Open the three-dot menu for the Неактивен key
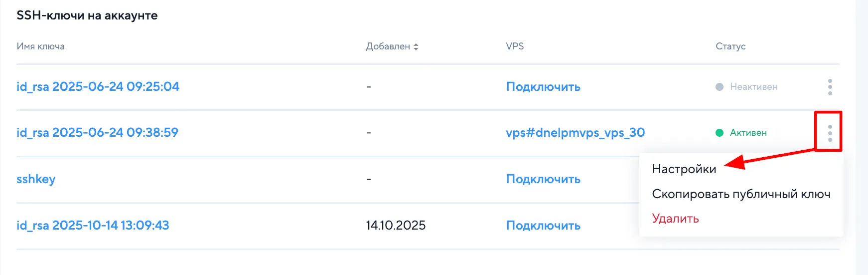 830,87
